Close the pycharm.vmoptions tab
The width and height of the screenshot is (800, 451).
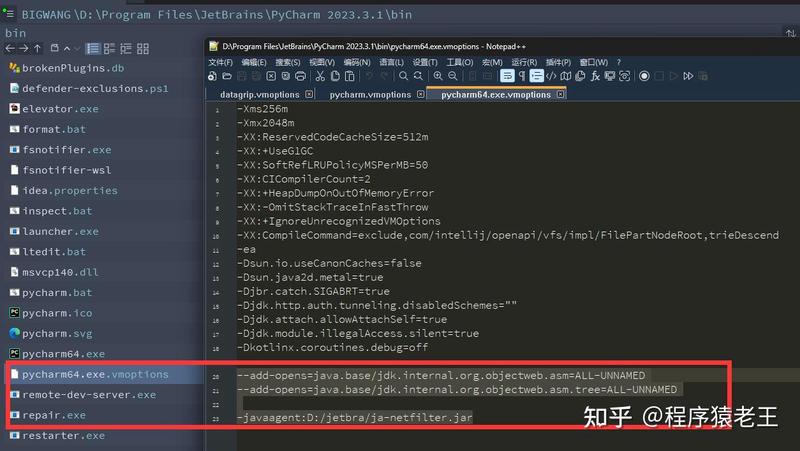pyautogui.click(x=420, y=94)
